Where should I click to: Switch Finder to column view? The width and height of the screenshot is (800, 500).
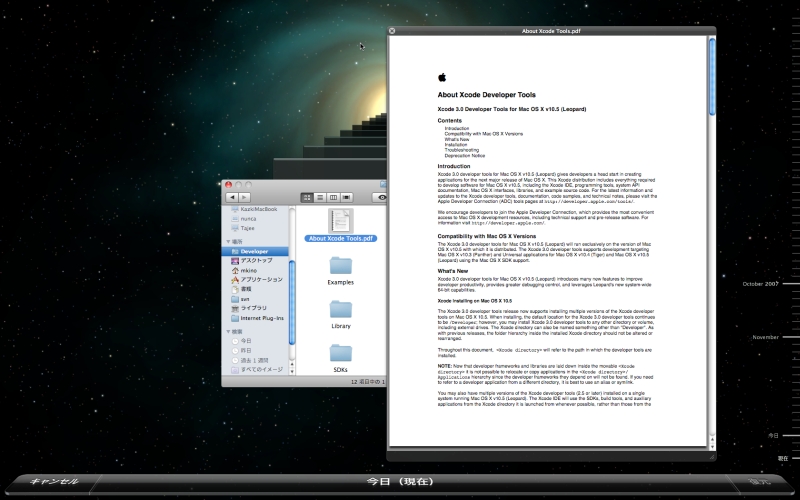[x=334, y=198]
